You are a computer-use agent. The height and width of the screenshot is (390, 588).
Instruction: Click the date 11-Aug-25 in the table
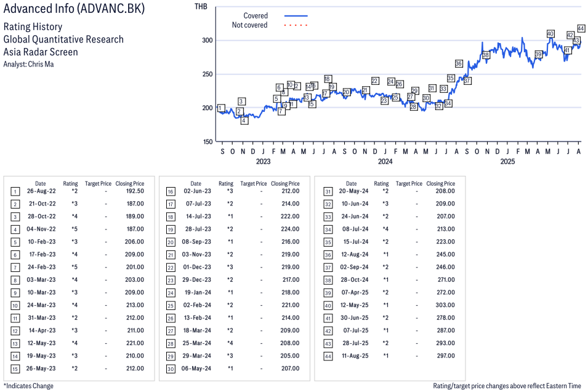click(355, 356)
